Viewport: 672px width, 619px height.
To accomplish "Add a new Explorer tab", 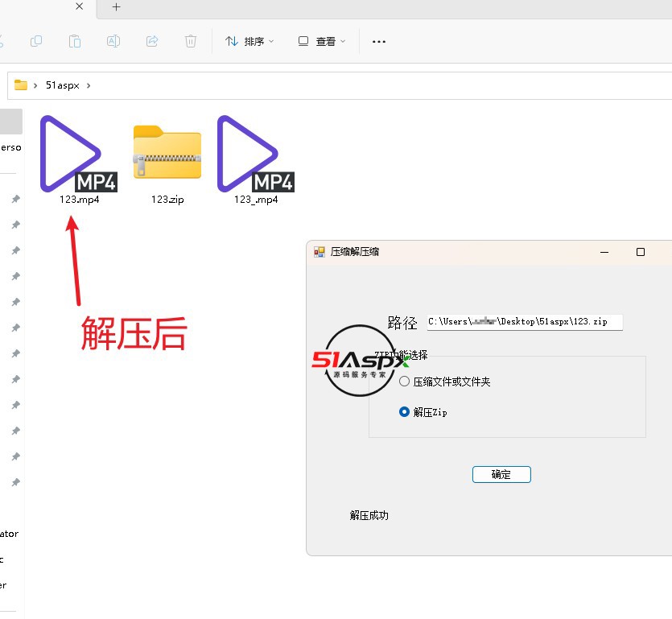I will (116, 7).
